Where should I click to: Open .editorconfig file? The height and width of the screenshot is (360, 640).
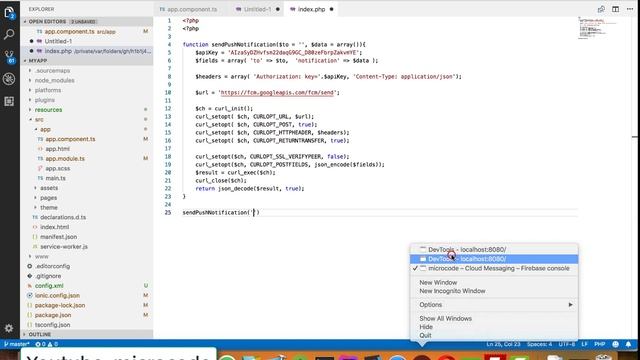[x=52, y=267]
